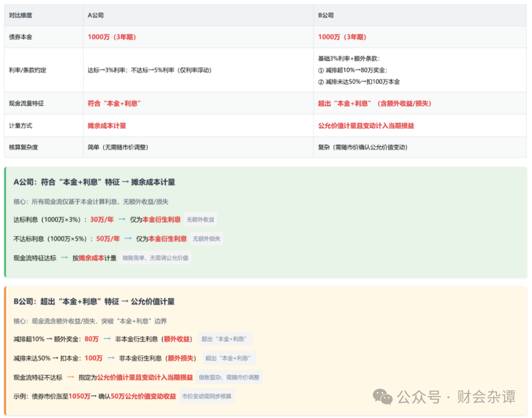This screenshot has width=532, height=418.
Task: Click the line '① 减排超10%→80万奖金'
Action: [352, 70]
